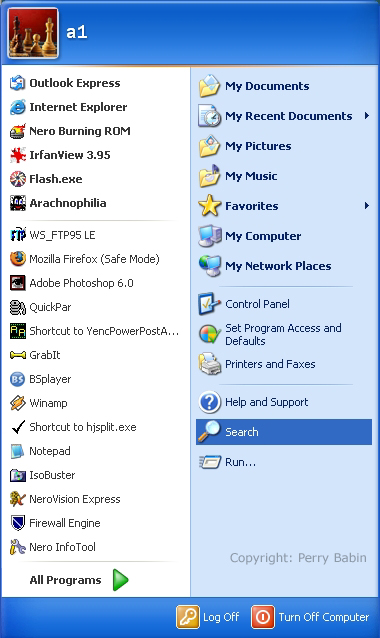
Task: Click the Notepad icon
Action: click(17, 451)
